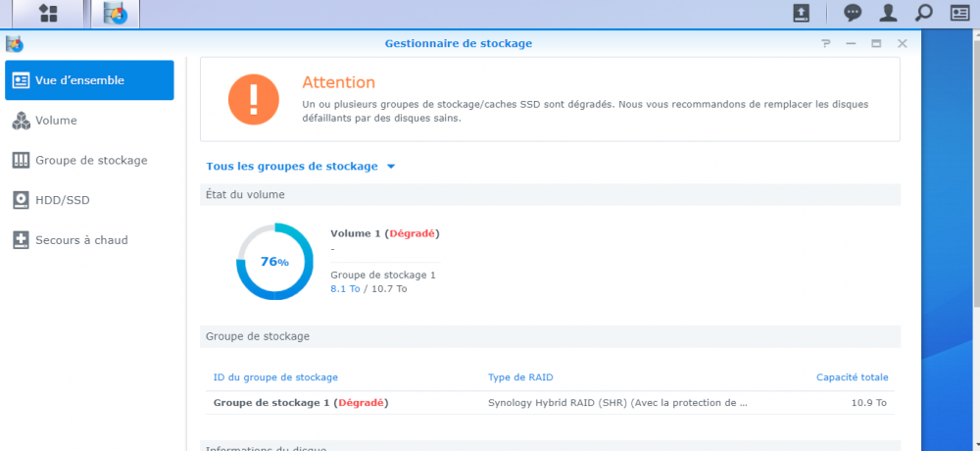Select the Vue d'ensemble tab
Screen dimensions: 980x451
point(89,80)
